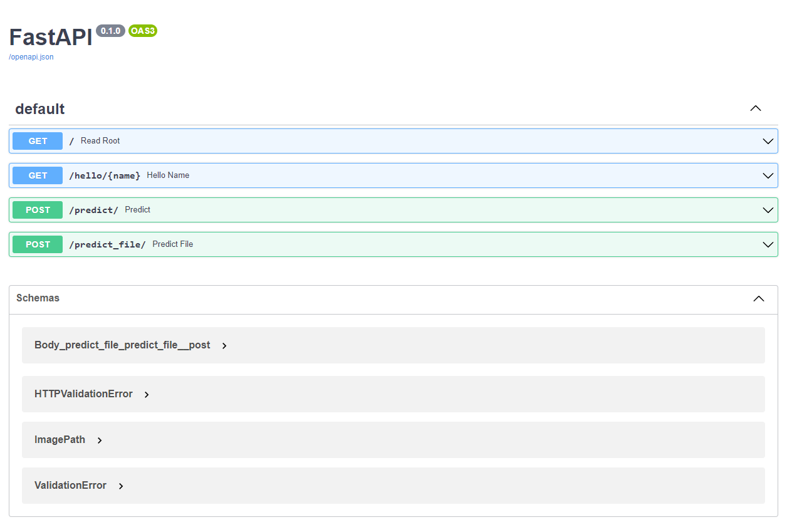
Task: Expand the ValidationError schema arrow
Action: pyautogui.click(x=121, y=486)
